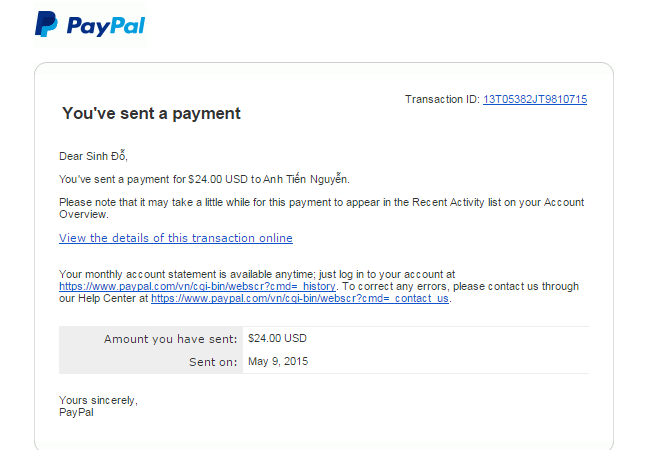Click the PayPal wordmark in the header
This screenshot has height=450, width=663.
pyautogui.click(x=106, y=25)
